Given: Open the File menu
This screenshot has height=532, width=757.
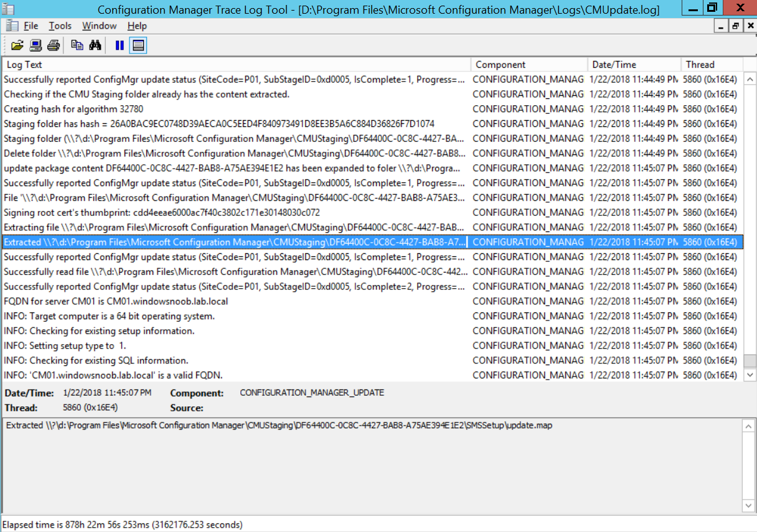Looking at the screenshot, I should [31, 26].
